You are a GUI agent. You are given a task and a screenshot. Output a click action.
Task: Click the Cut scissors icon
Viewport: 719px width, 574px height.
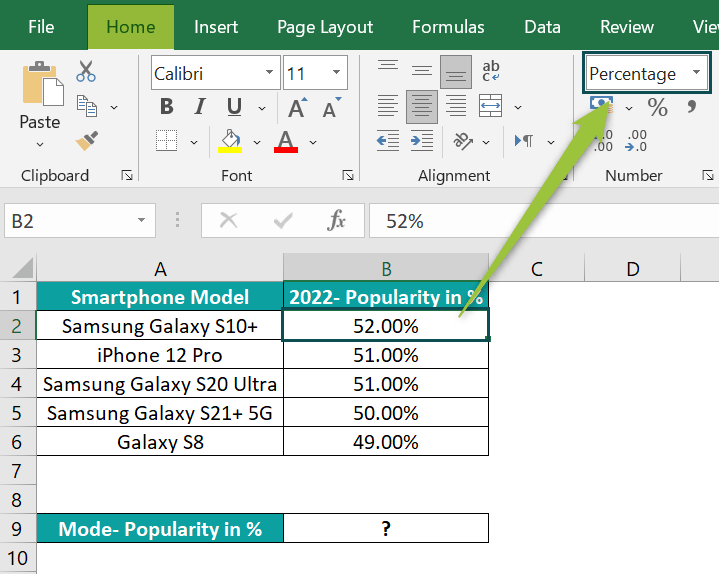86,71
